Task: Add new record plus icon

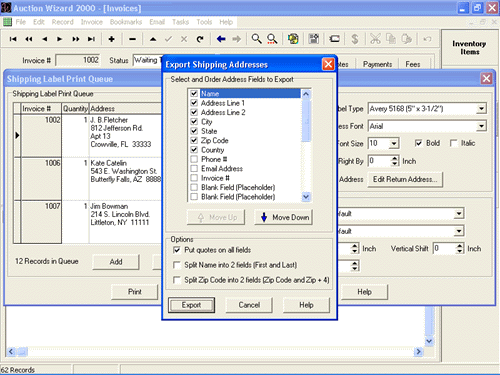Action: pos(112,39)
